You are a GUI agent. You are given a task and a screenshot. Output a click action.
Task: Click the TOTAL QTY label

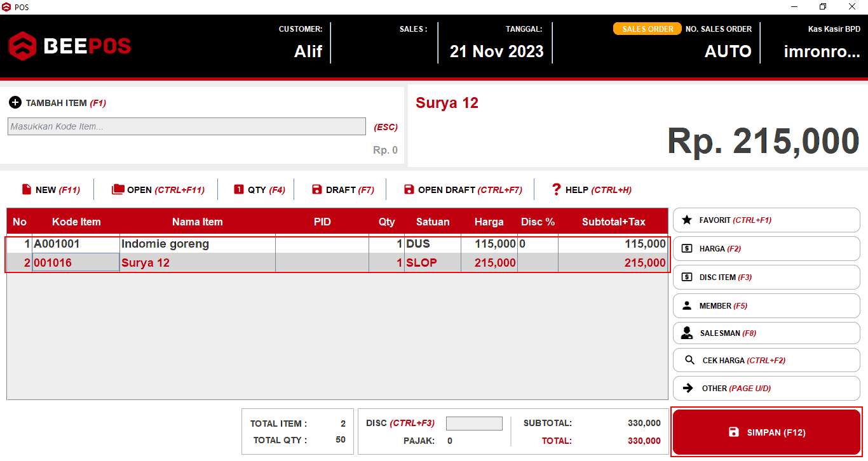coord(280,440)
